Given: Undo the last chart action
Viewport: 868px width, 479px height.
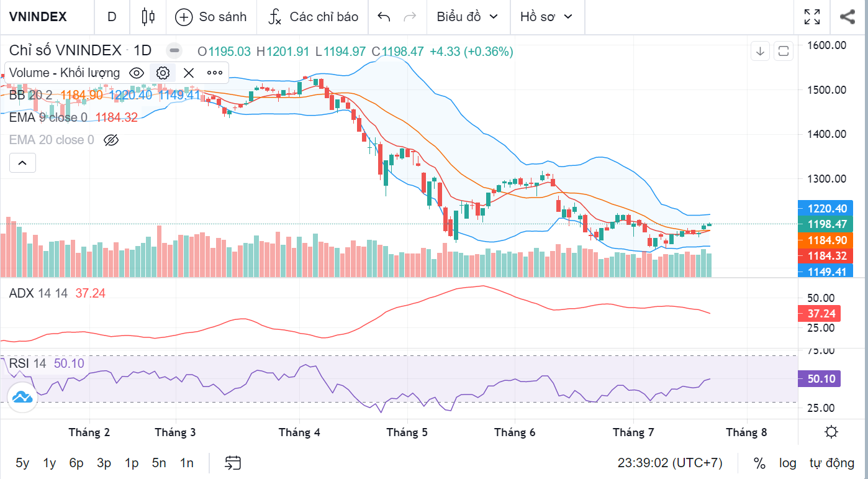Looking at the screenshot, I should (x=384, y=17).
